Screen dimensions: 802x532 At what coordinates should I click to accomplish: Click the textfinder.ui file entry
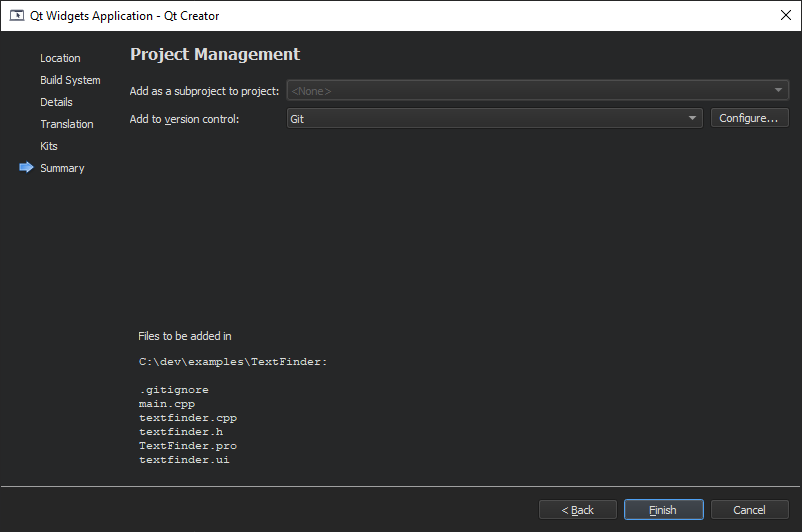[184, 459]
